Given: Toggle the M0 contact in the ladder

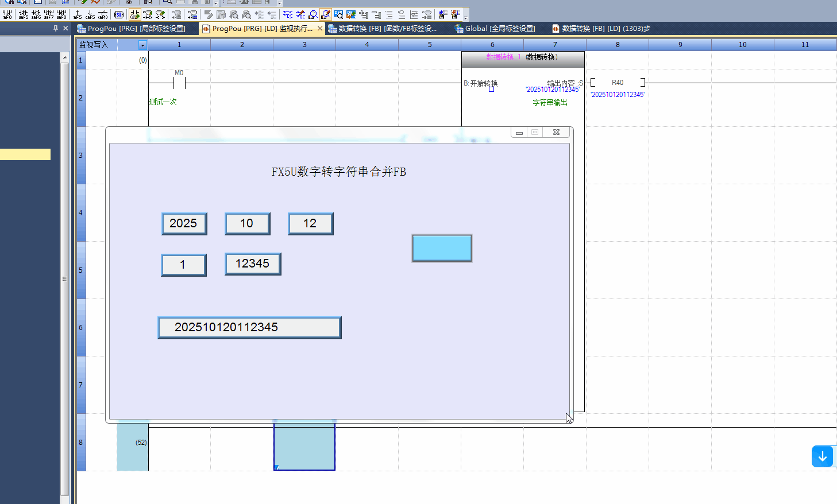Looking at the screenshot, I should click(x=179, y=83).
